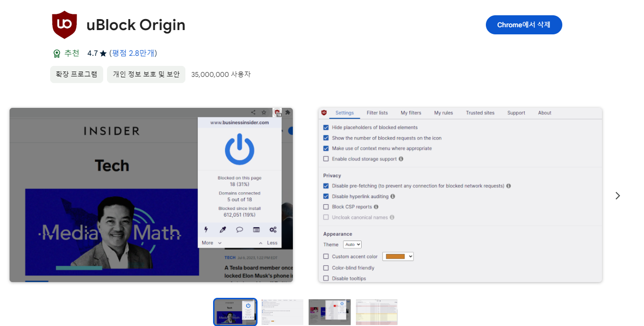Enable Block CSP reports checkbox
644x326 pixels.
(326, 207)
